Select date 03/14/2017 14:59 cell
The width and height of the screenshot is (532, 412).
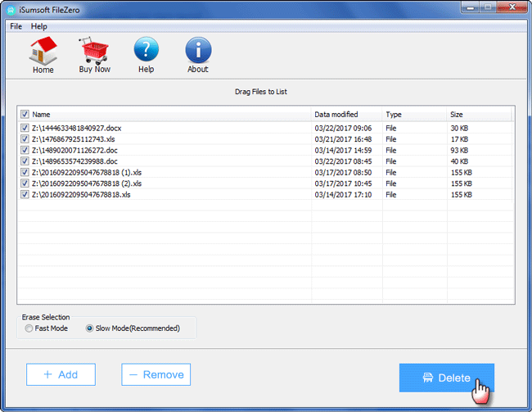343,150
